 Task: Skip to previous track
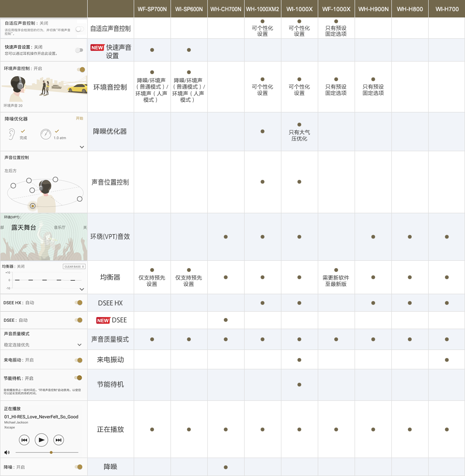[24, 440]
